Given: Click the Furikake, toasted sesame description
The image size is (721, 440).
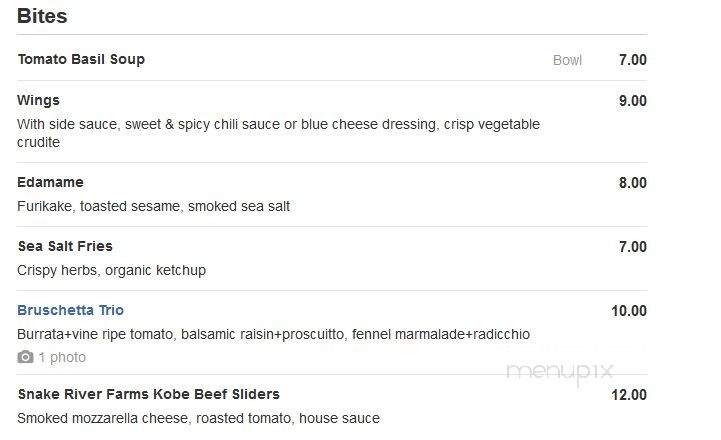Looking at the screenshot, I should click(x=154, y=206).
